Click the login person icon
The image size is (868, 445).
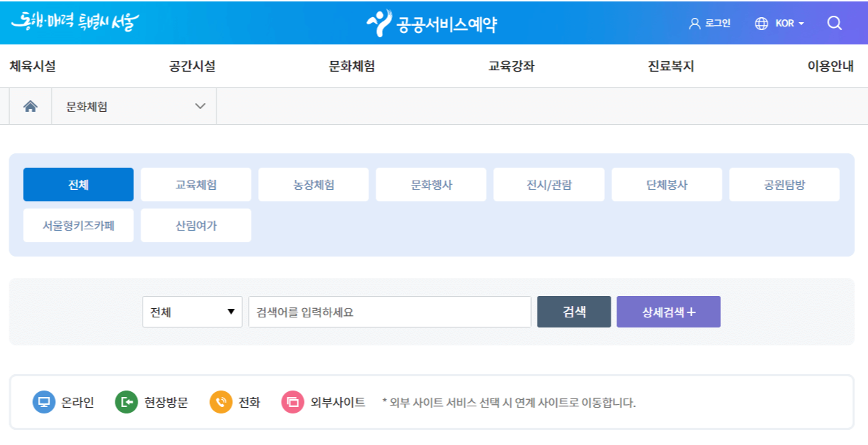(x=693, y=22)
